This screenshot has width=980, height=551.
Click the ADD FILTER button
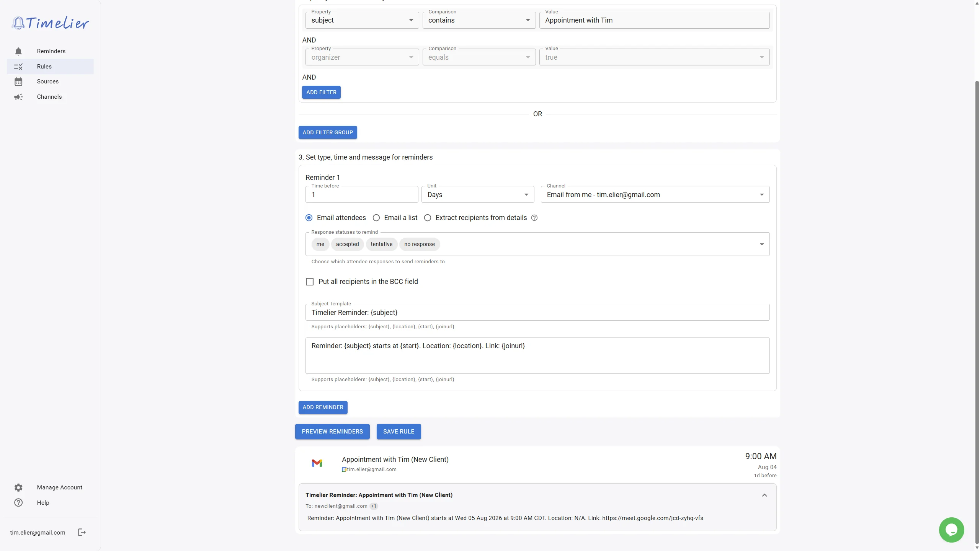click(x=321, y=92)
